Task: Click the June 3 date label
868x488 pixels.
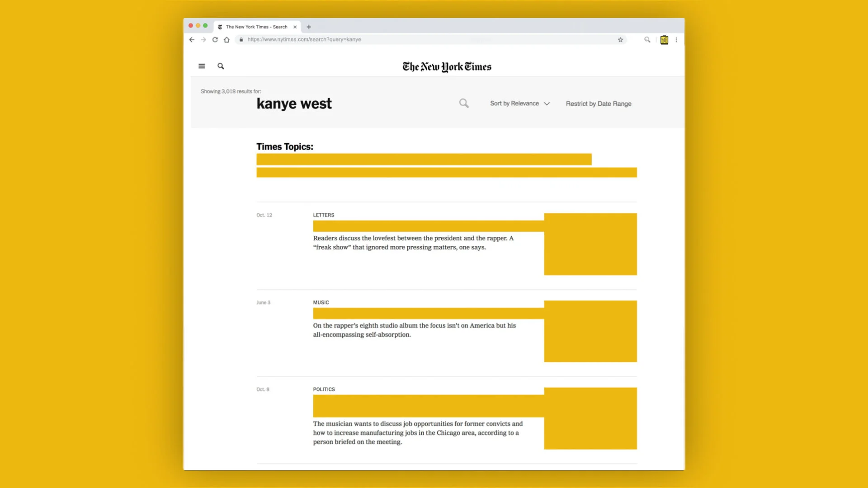Action: click(x=263, y=302)
